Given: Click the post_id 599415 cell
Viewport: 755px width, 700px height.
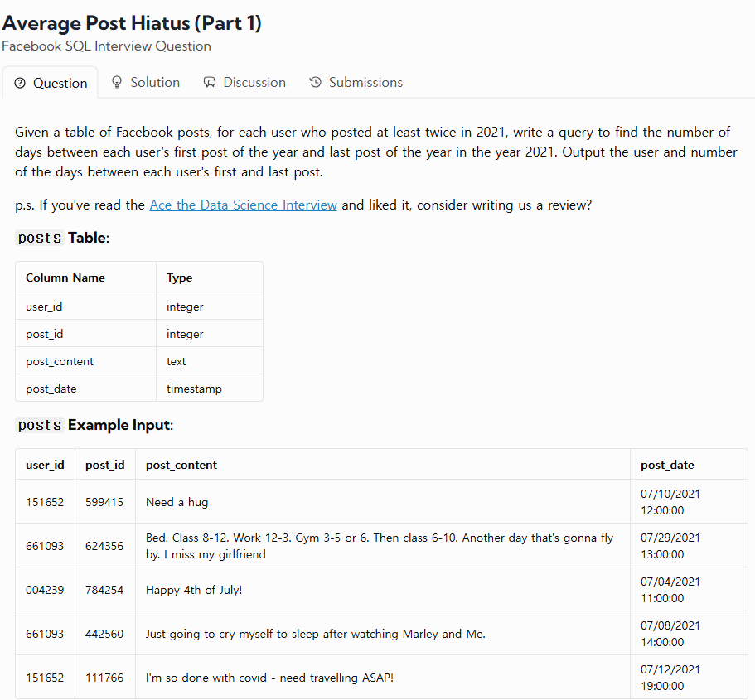Looking at the screenshot, I should click(x=105, y=502).
